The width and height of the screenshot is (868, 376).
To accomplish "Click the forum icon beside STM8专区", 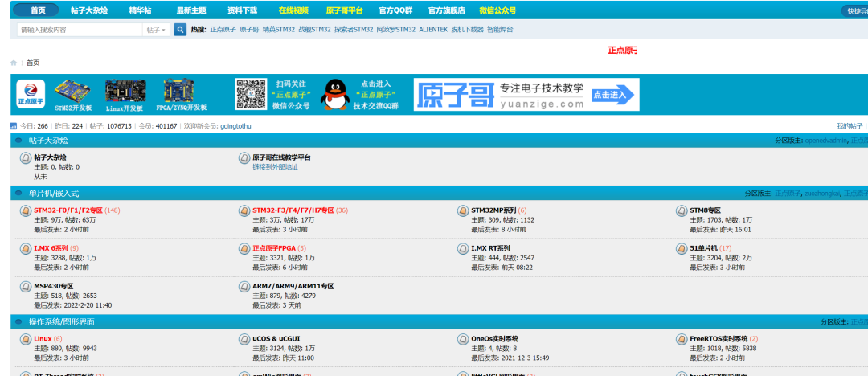I will pos(682,211).
